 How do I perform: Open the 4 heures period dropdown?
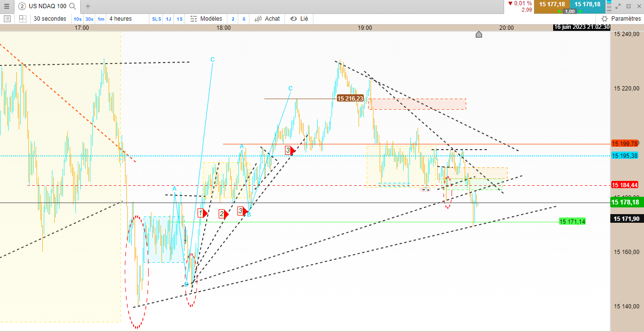pos(120,19)
